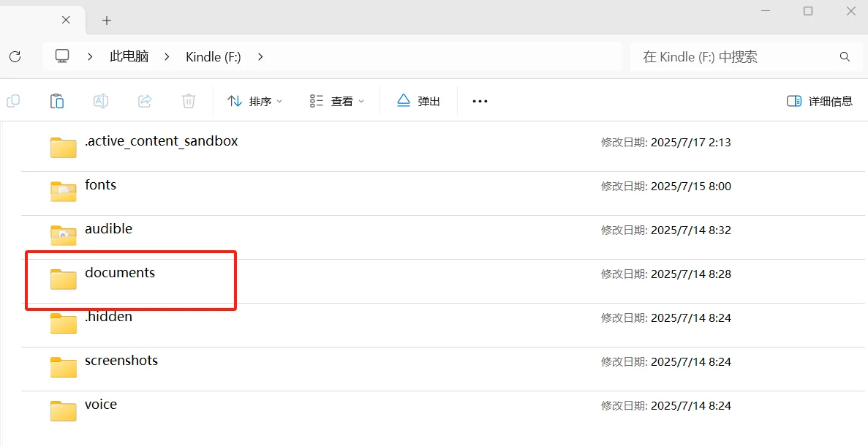Open the three-dots more options menu
This screenshot has width=868, height=447.
[x=480, y=102]
